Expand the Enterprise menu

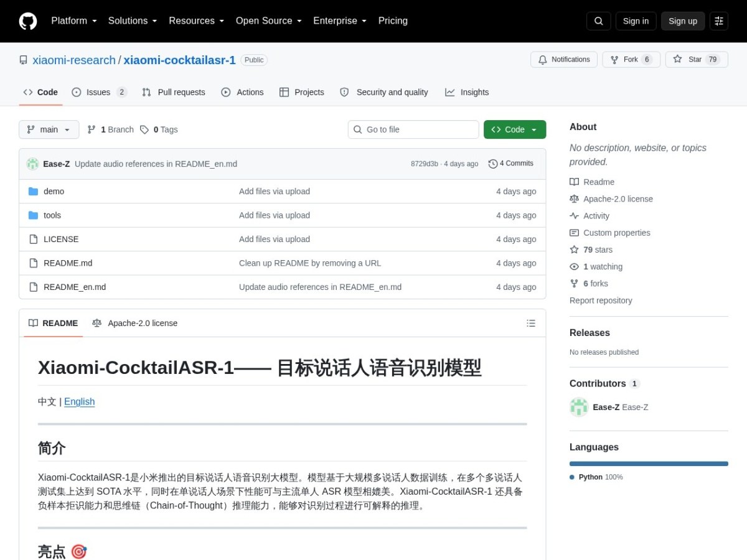340,21
